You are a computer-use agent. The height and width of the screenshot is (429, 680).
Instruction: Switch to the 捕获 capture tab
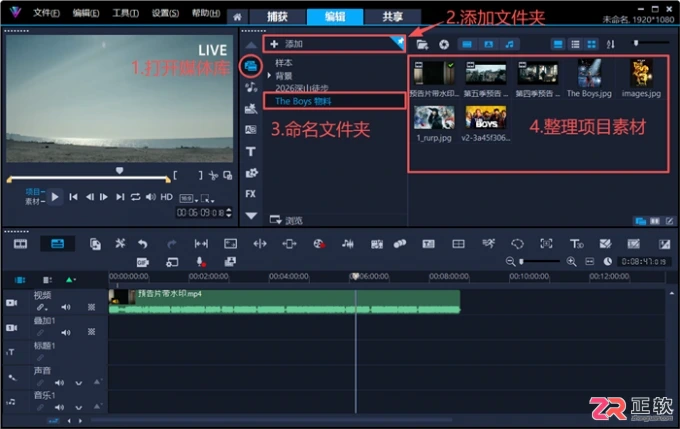coord(277,17)
